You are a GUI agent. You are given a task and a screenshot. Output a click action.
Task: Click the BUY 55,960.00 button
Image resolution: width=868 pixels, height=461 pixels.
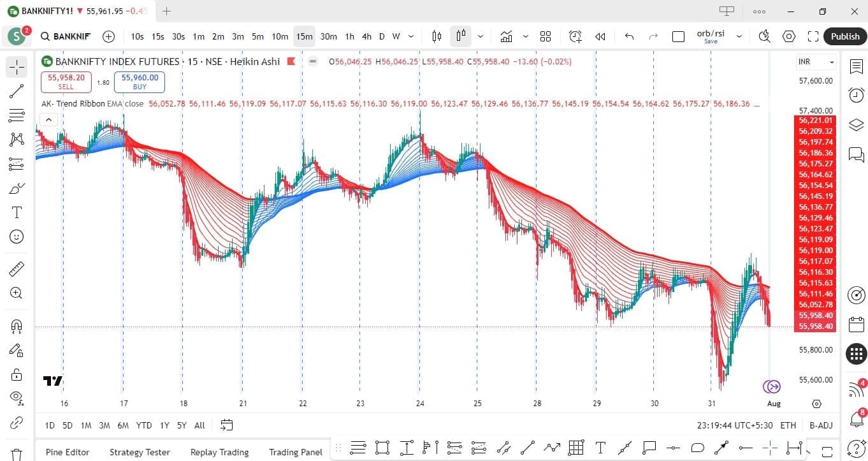coord(140,82)
